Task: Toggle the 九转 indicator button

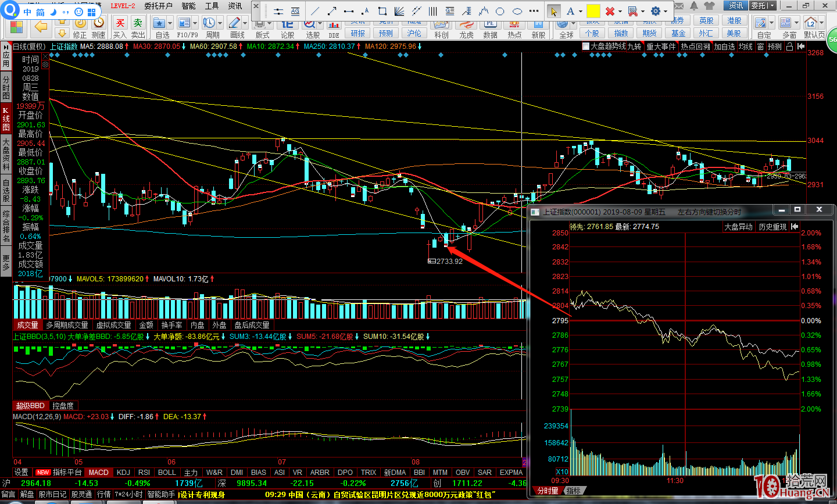Action: pyautogui.click(x=634, y=47)
